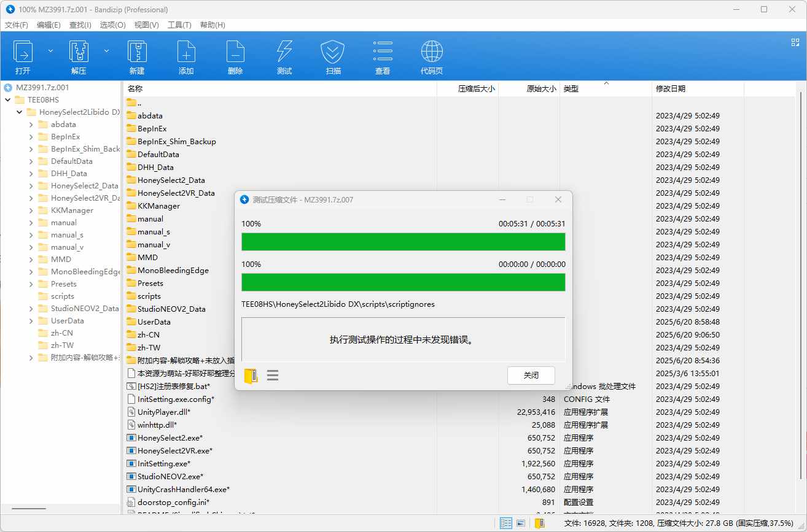This screenshot has height=532, width=807.
Task: Click the lower green progress bar
Action: click(404, 282)
